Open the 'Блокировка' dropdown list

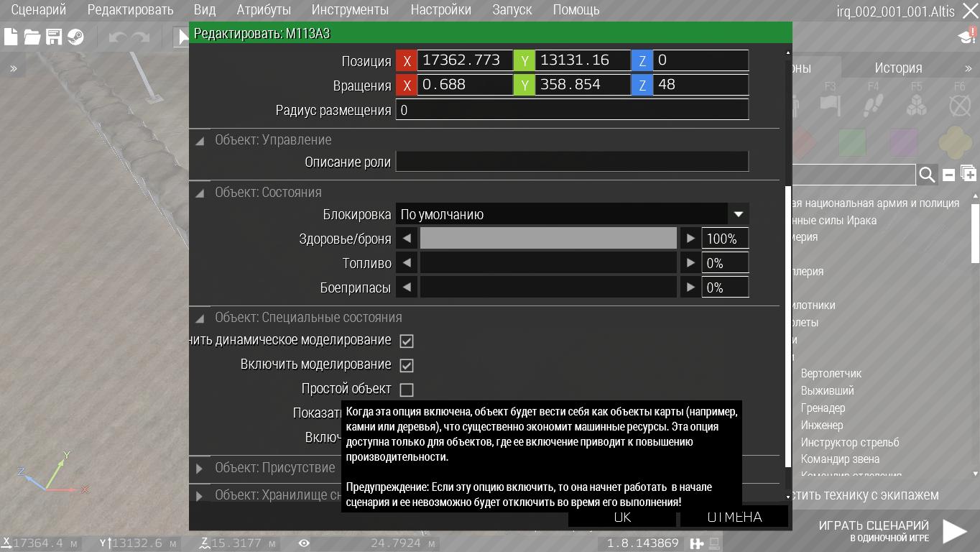[738, 214]
